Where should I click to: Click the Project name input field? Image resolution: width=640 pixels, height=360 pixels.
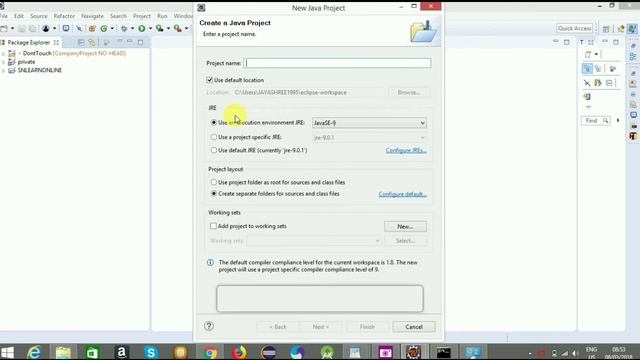[x=337, y=63]
